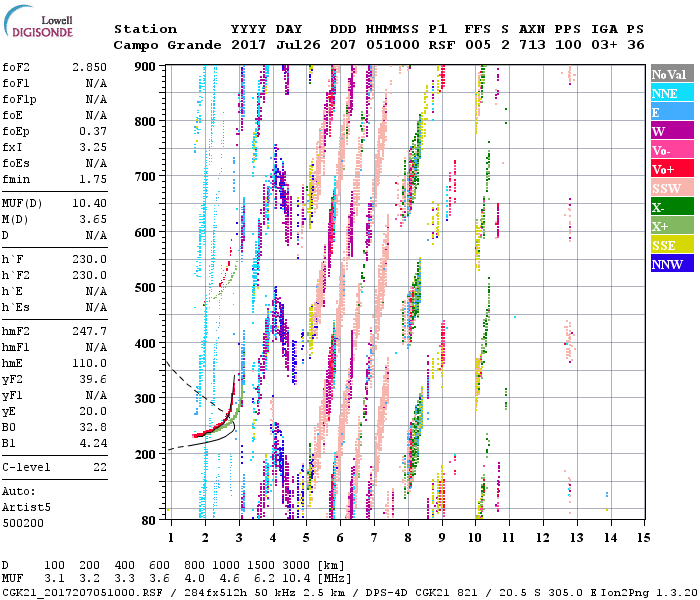Select the NoVal gray legend swatch
This screenshot has height=600, width=700.
(x=672, y=74)
